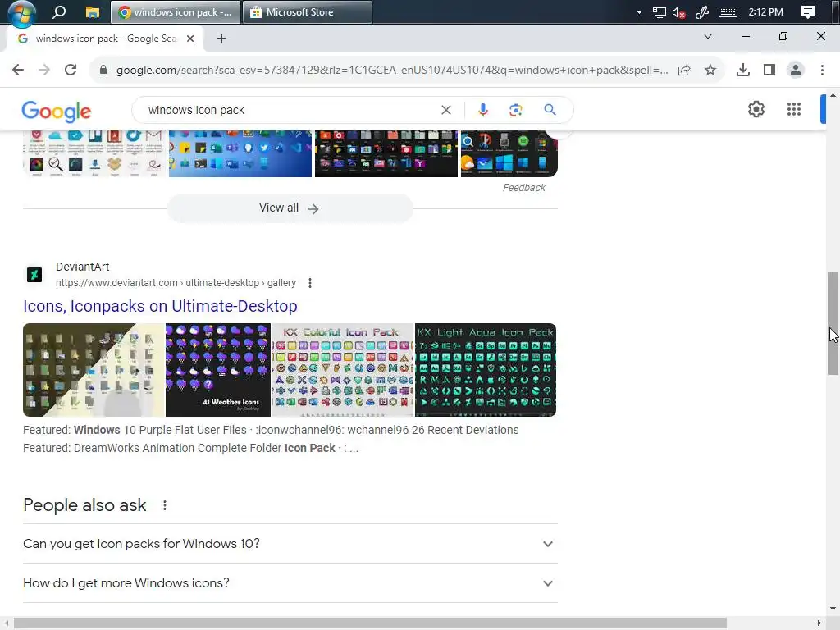The width and height of the screenshot is (840, 630).
Task: Open a new Chrome tab
Action: (x=221, y=39)
